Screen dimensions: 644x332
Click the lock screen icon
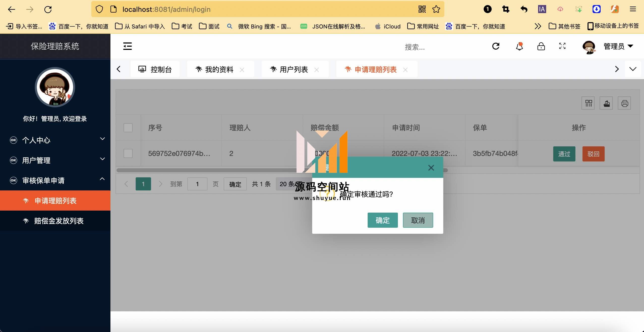(541, 46)
